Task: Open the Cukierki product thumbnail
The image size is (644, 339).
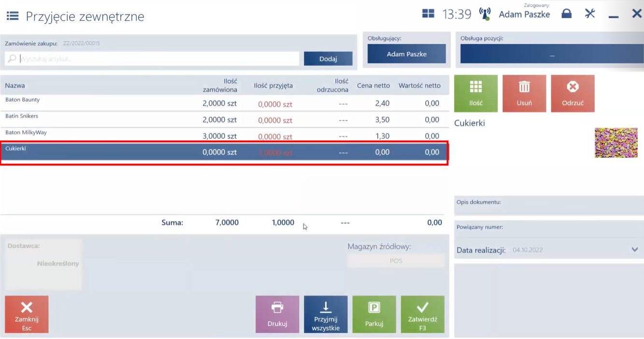Action: click(616, 143)
